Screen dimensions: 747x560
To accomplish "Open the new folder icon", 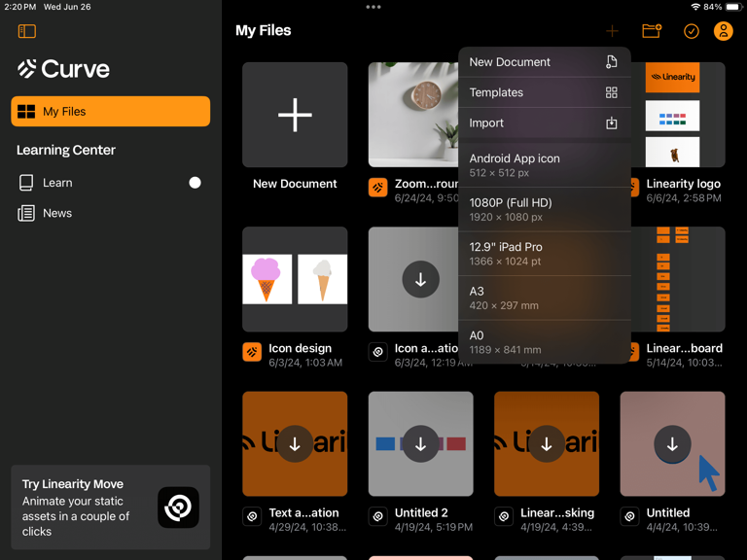I will click(x=652, y=31).
